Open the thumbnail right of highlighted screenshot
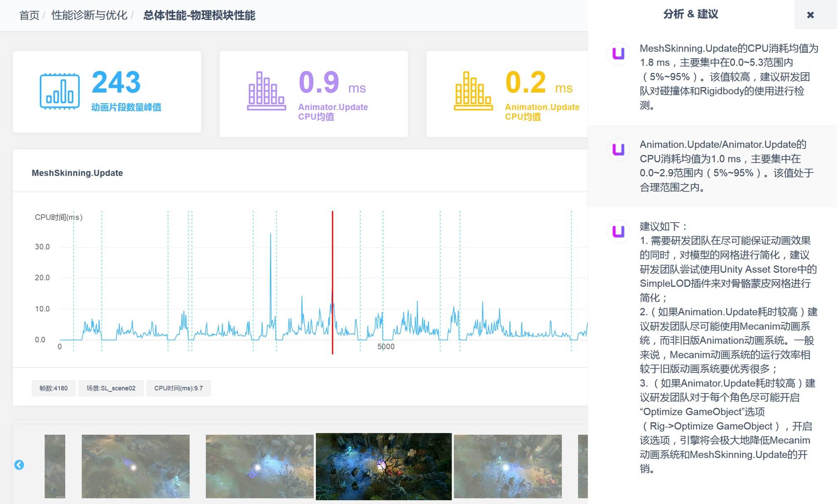The width and height of the screenshot is (838, 504). [x=508, y=466]
